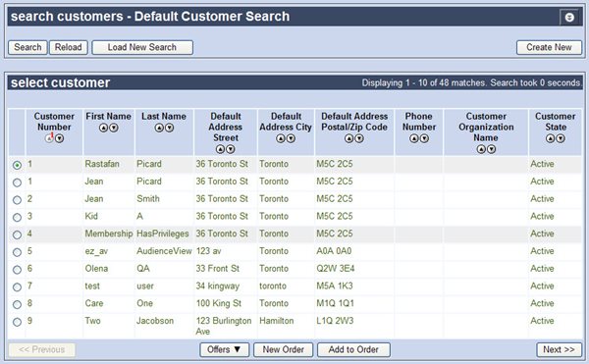
Task: Click the Create New button
Action: pyautogui.click(x=549, y=48)
